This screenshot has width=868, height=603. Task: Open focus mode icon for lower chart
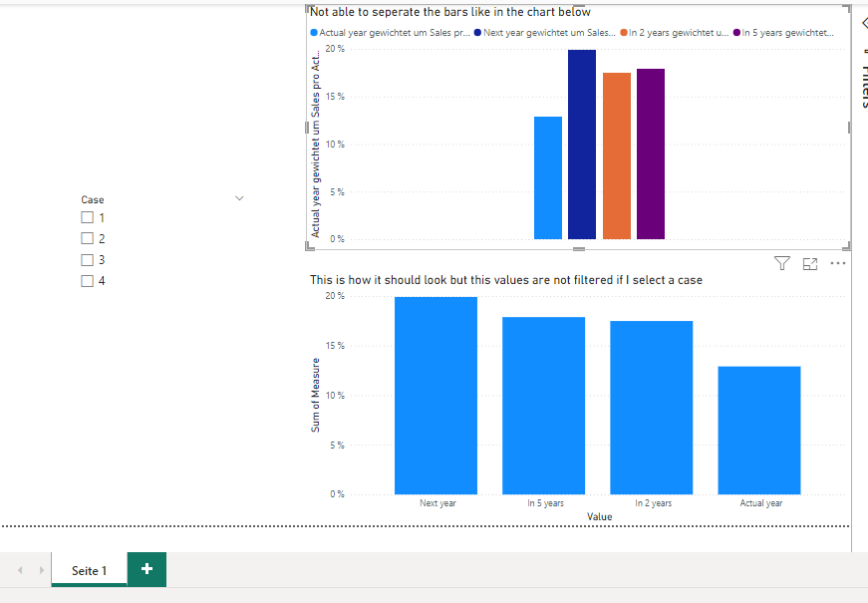[x=810, y=264]
